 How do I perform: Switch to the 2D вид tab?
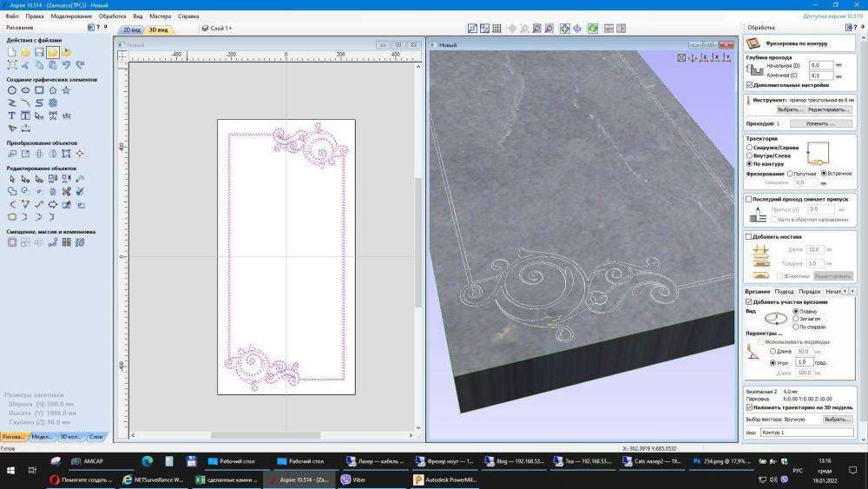131,30
